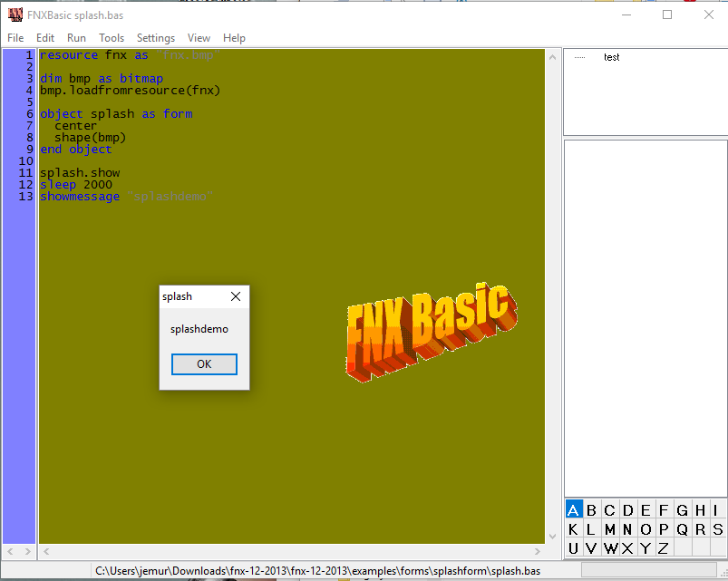Select the test item in the project tree

(611, 57)
